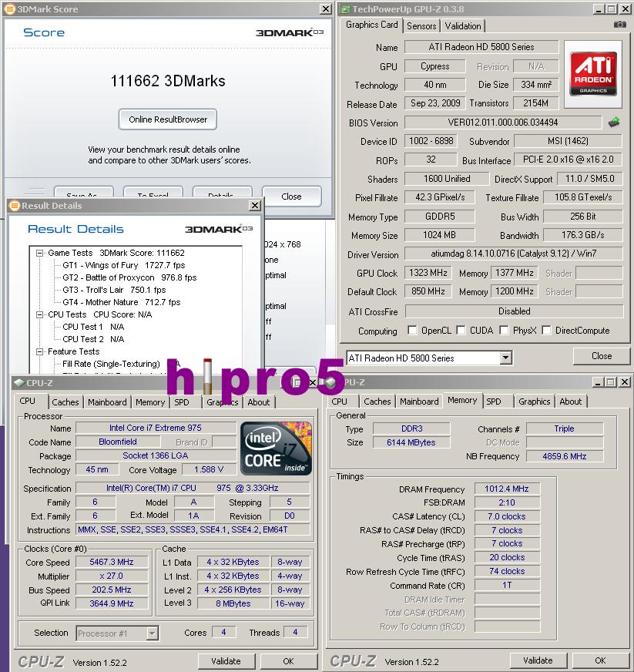634x672 pixels.
Task: Click the CAS# Latency 7.0 clocks value
Action: tap(507, 516)
